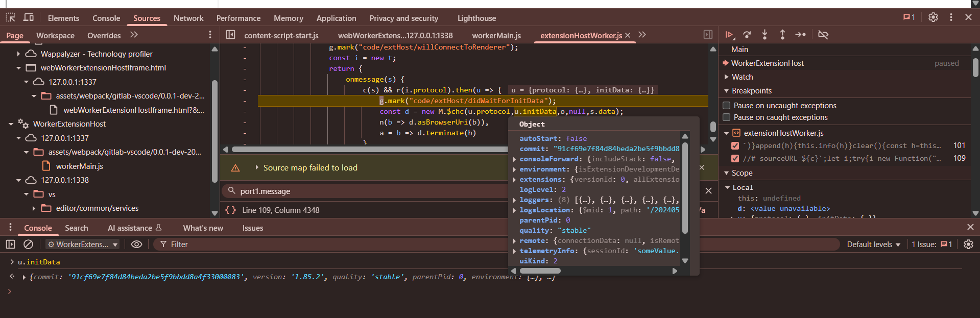Collapse the Breakpoints section

(x=727, y=91)
